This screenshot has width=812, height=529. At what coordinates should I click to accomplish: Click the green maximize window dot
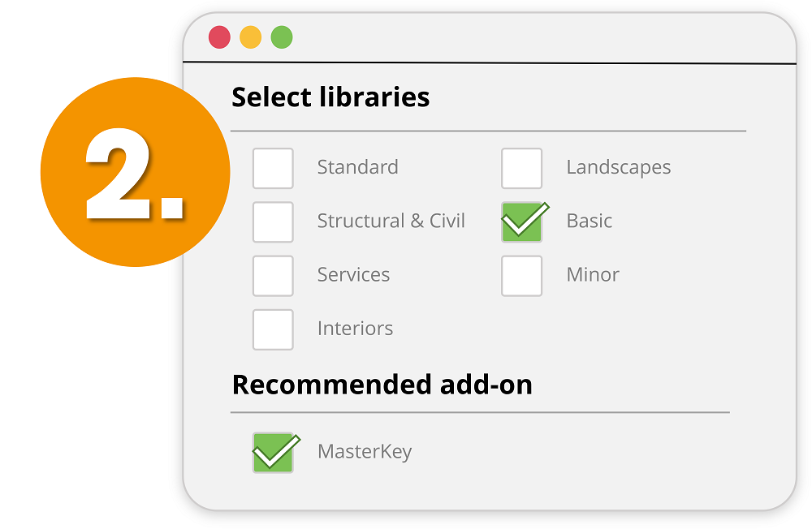281,37
